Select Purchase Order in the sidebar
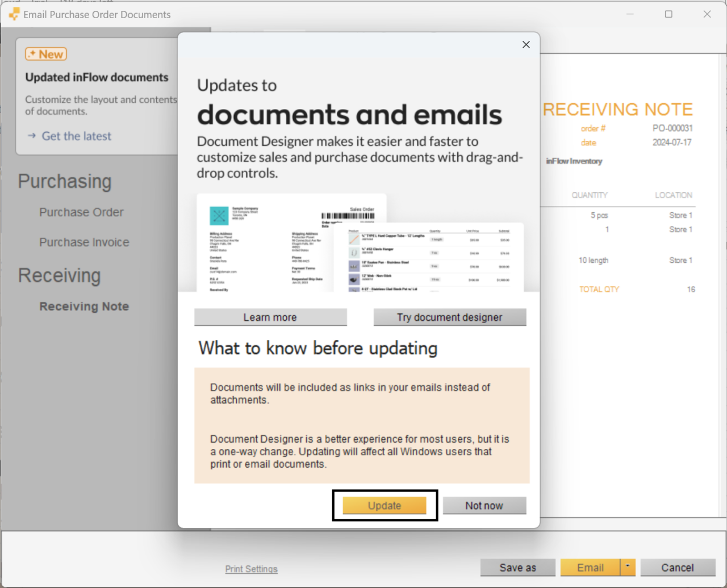Screen dimensions: 727x588 pyautogui.click(x=81, y=212)
